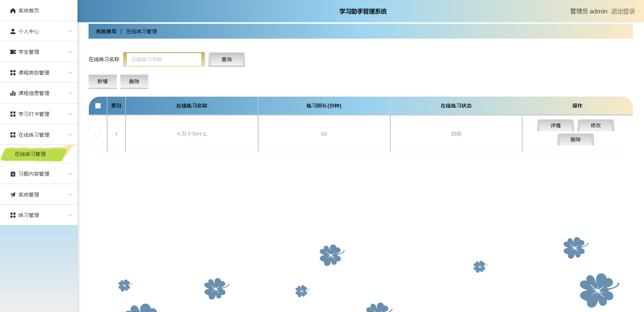The height and width of the screenshot is (312, 644).
Task: Select the person icon for 个人中心
Action: [x=13, y=31]
